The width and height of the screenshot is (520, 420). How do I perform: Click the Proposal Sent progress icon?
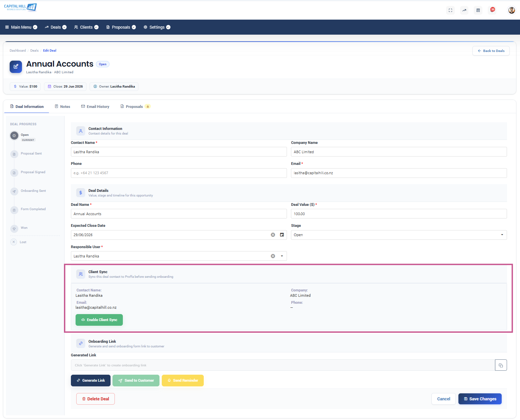pos(14,154)
